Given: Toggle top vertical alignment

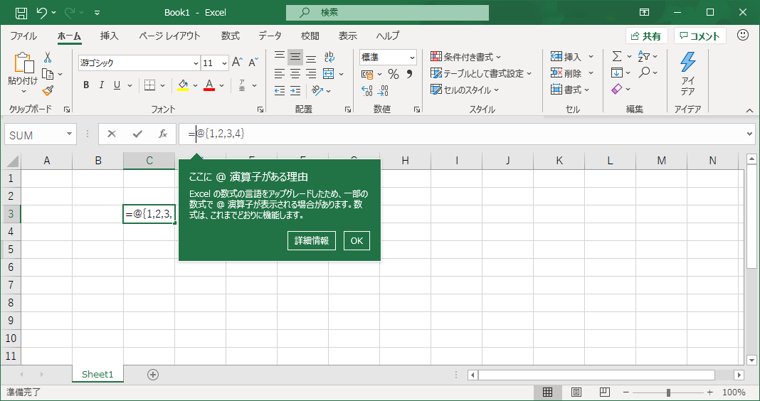Looking at the screenshot, I should [x=280, y=57].
